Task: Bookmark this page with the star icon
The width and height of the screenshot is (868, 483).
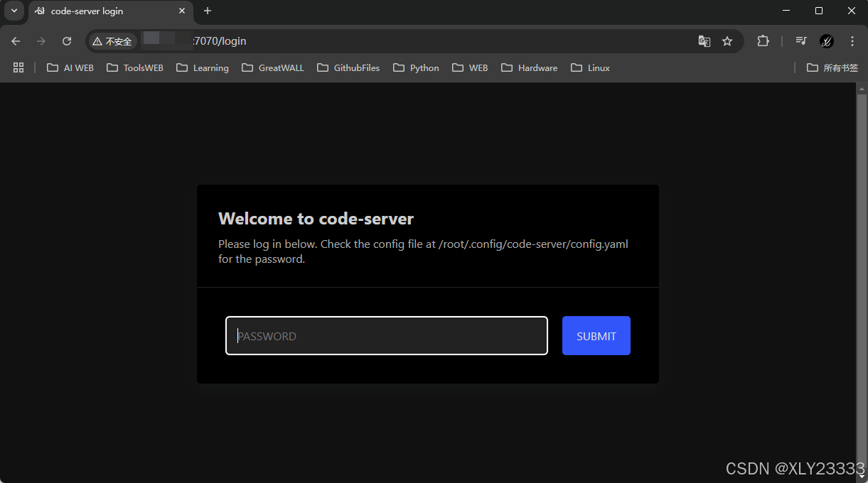Action: coord(727,41)
